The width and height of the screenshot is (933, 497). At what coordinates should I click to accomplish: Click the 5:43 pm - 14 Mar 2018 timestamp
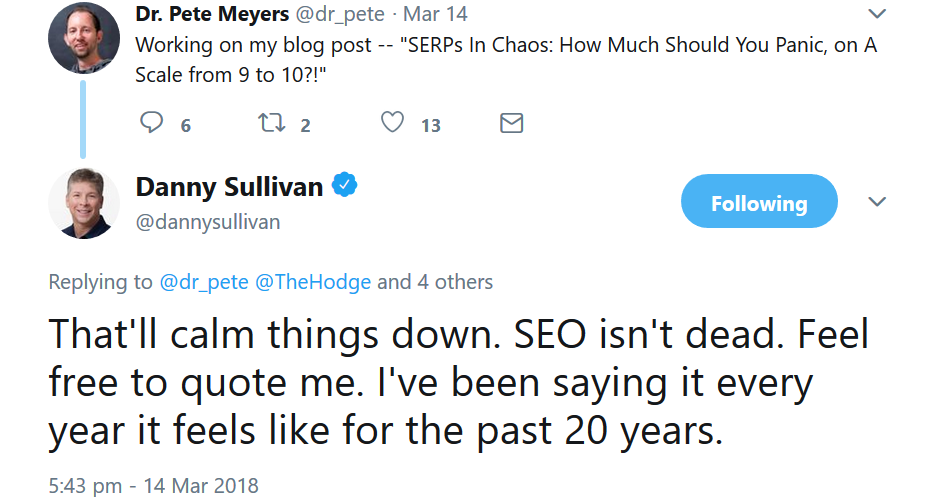(x=153, y=485)
